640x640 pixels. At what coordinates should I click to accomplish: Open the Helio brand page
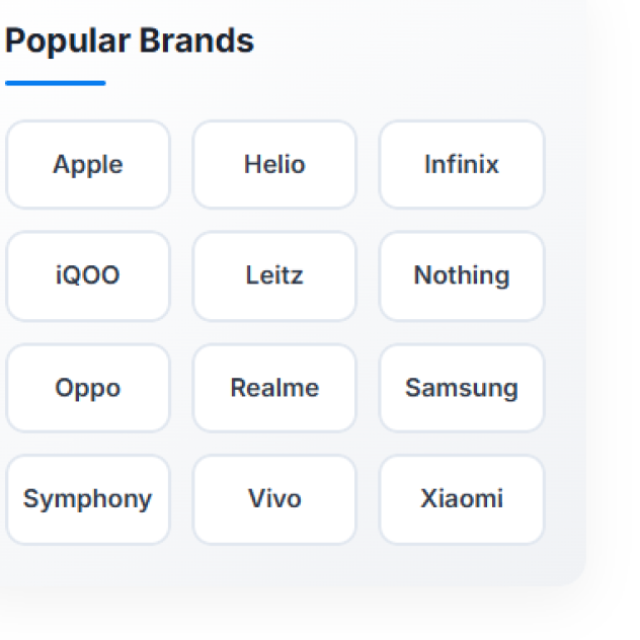274,165
